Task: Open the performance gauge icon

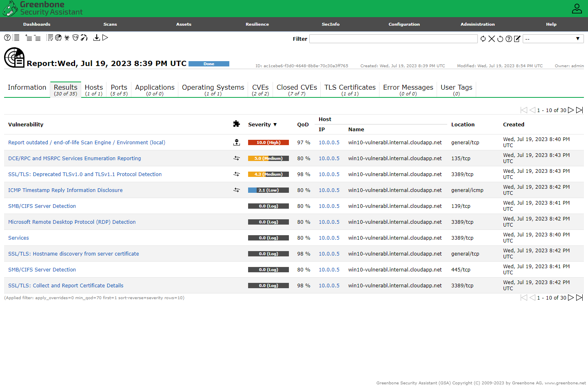Action: point(84,37)
